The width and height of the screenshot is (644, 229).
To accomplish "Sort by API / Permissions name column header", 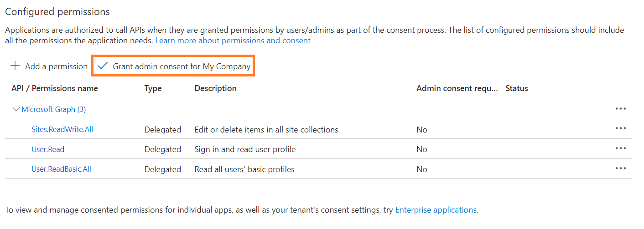I will point(55,88).
